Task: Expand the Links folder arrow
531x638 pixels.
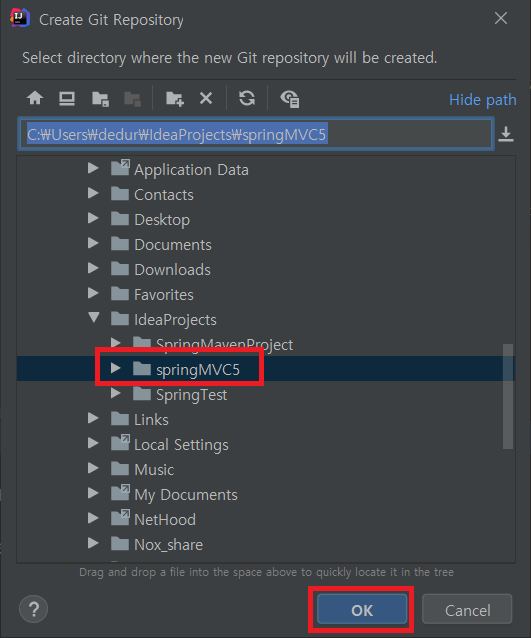Action: (93, 418)
